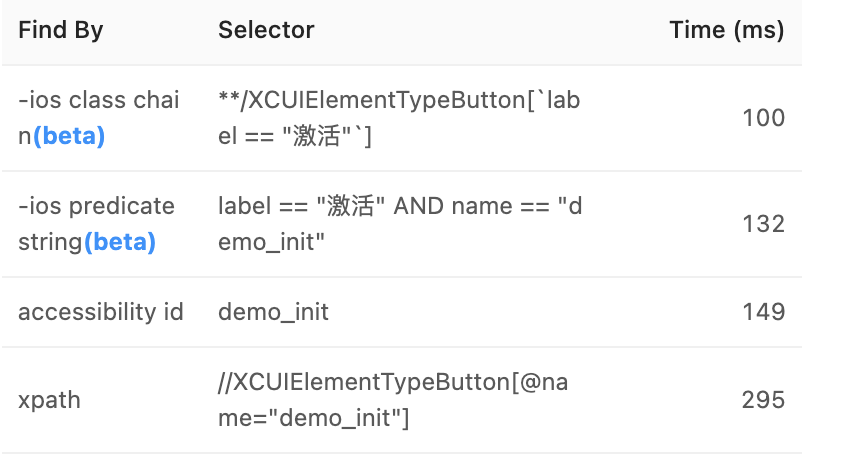Open the beta link after predicate string
This screenshot has height=462, width=846.
pos(120,242)
